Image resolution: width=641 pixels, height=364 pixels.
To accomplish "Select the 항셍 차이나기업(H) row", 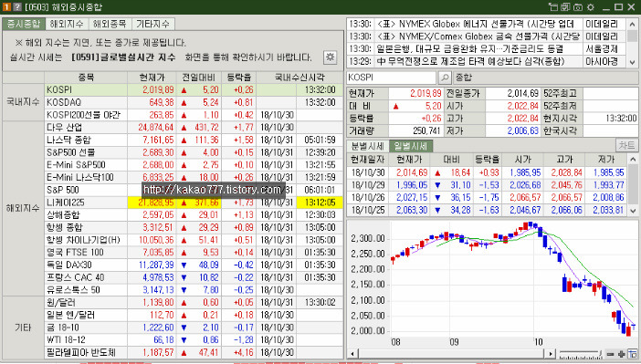I will 194,240.
